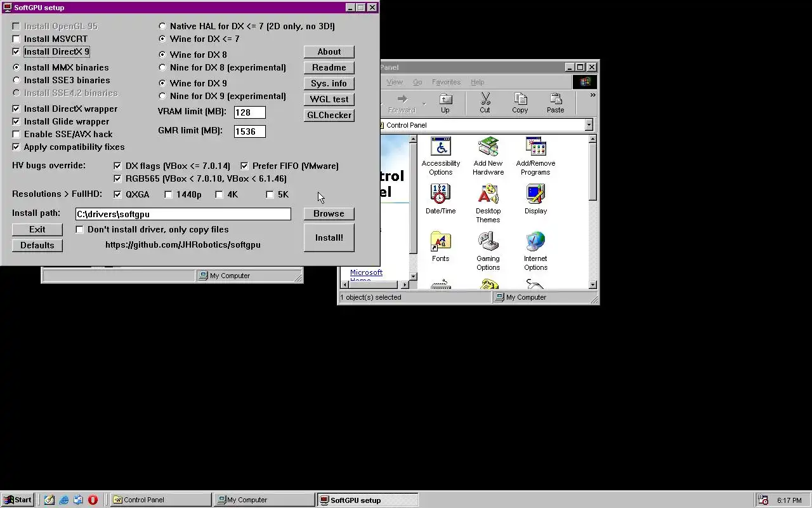
Task: Click the Show Desktop quick launch icon
Action: [49, 500]
